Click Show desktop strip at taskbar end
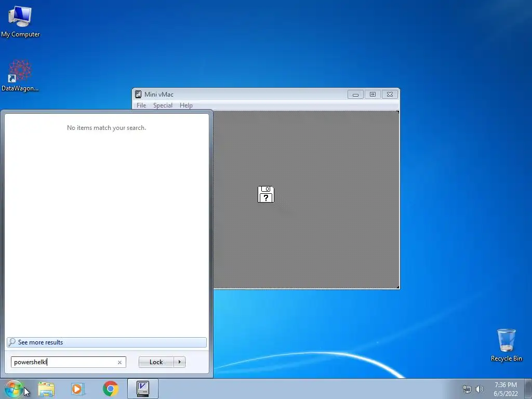Image resolution: width=532 pixels, height=399 pixels. click(x=528, y=389)
